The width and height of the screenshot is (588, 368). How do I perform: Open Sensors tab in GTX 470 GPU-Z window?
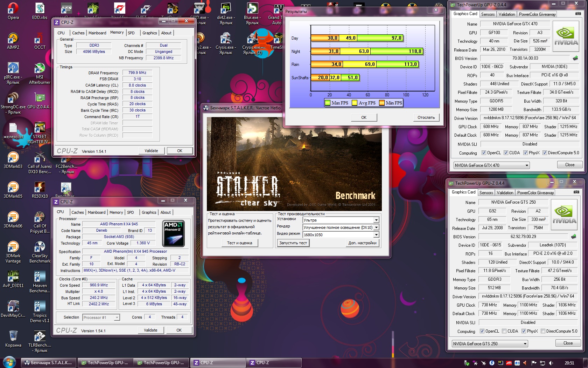488,14
